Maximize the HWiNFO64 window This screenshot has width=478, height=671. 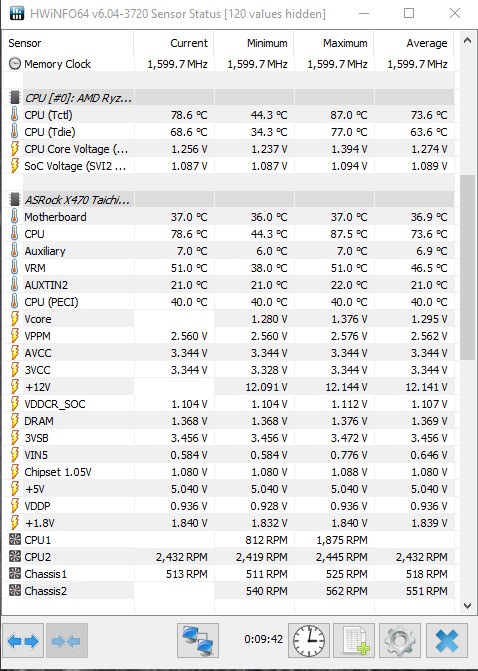(409, 13)
